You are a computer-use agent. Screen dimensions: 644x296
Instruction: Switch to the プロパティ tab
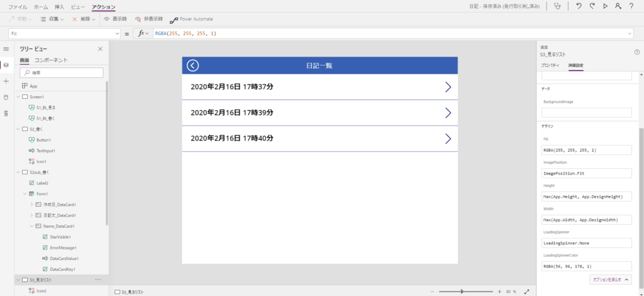point(550,65)
